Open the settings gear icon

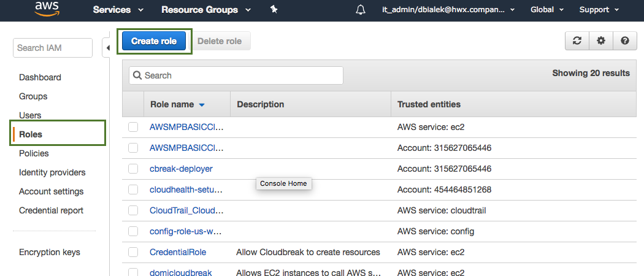pyautogui.click(x=601, y=41)
